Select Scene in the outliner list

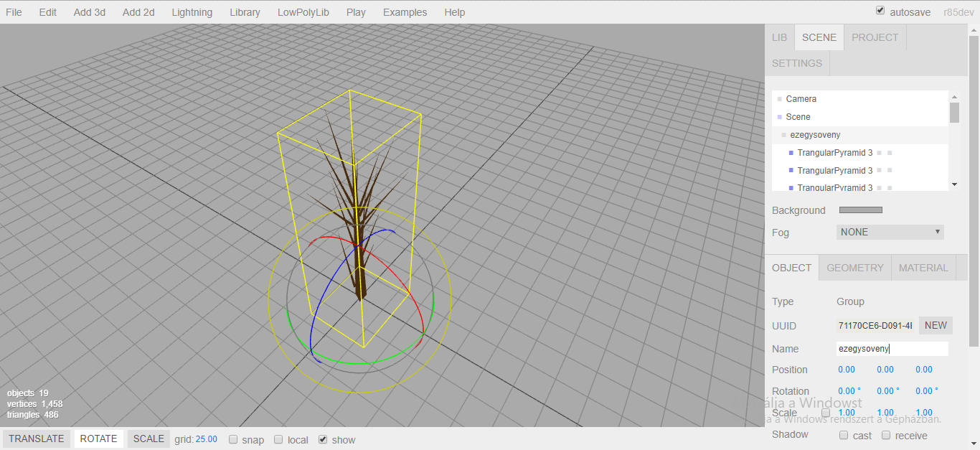[x=860, y=117]
